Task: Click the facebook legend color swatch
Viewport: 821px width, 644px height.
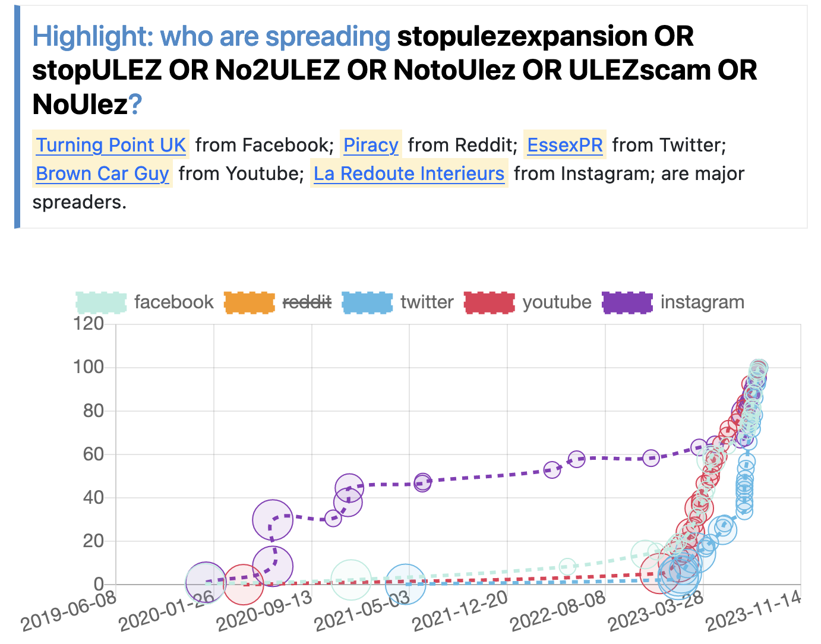Action: 101,302
